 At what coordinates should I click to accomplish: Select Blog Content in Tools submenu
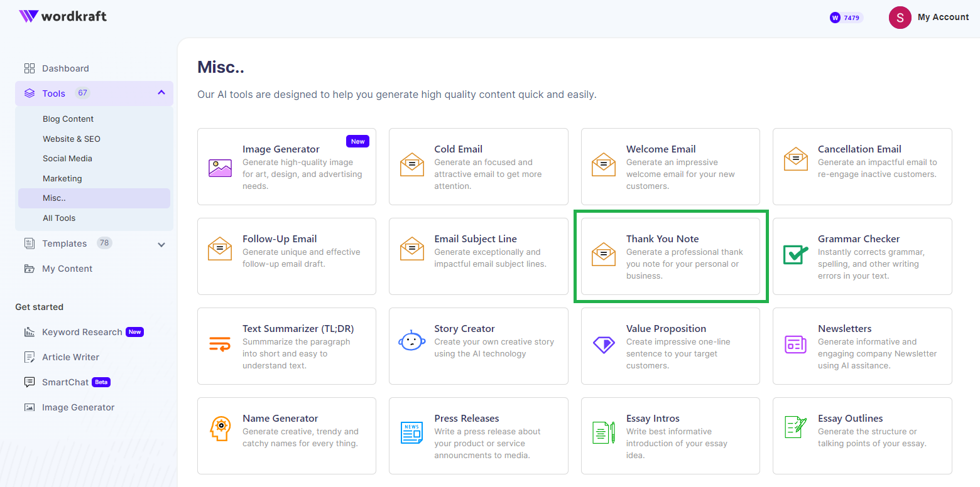click(68, 119)
